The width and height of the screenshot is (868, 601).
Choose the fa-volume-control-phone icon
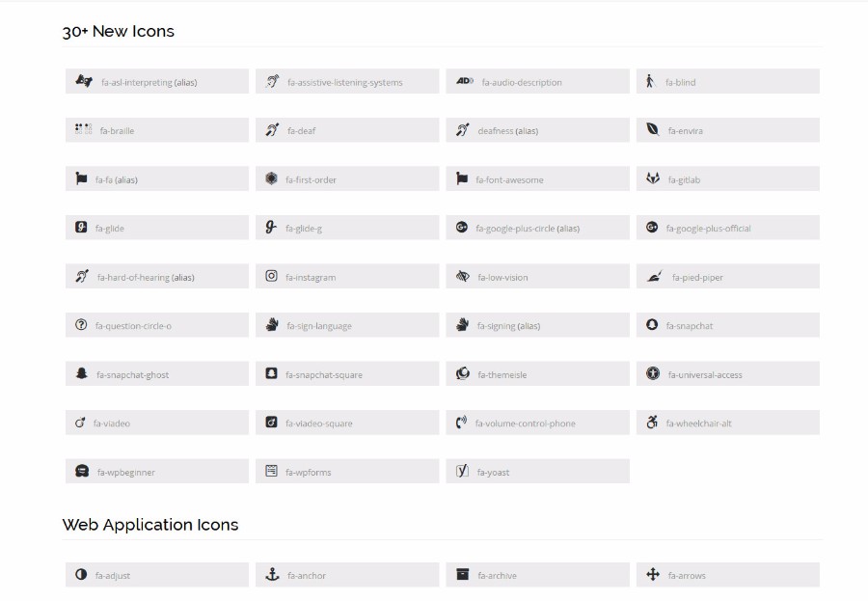click(461, 423)
